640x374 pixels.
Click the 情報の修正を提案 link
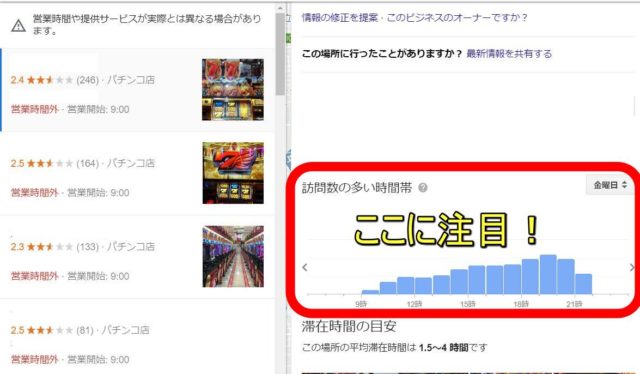coord(340,18)
